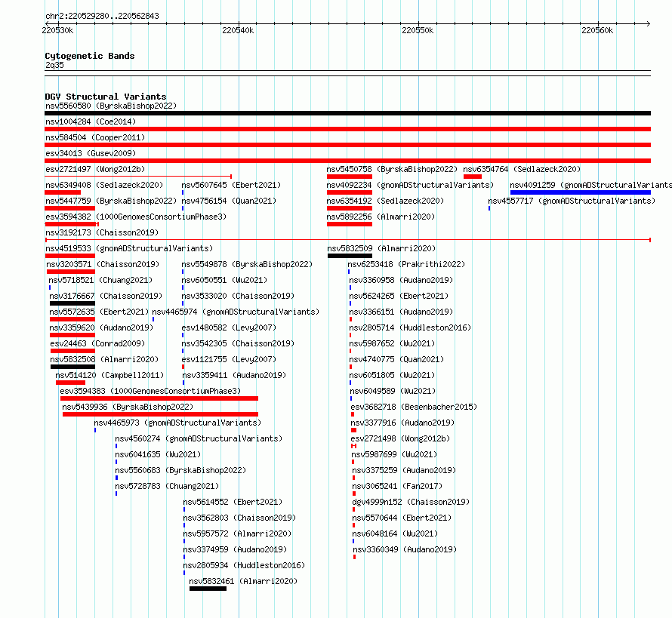Open nsv3533020 (Chaisson2019) label

coord(238,296)
